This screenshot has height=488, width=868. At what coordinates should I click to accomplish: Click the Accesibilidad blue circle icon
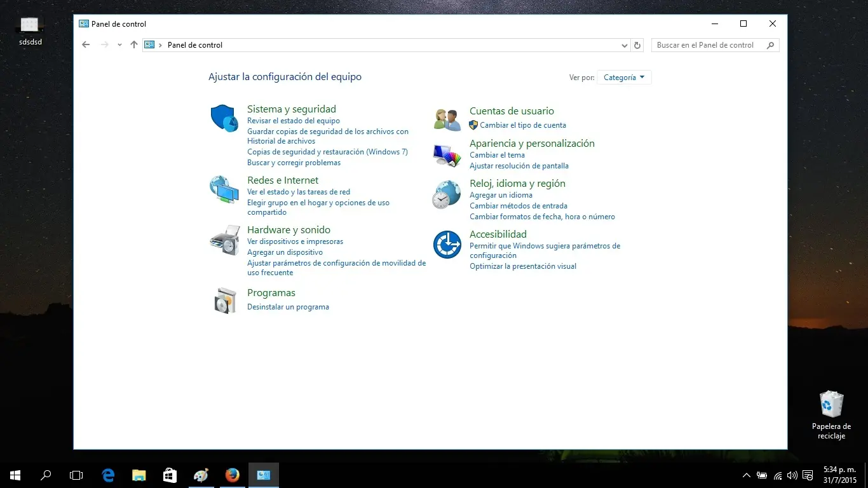(447, 245)
